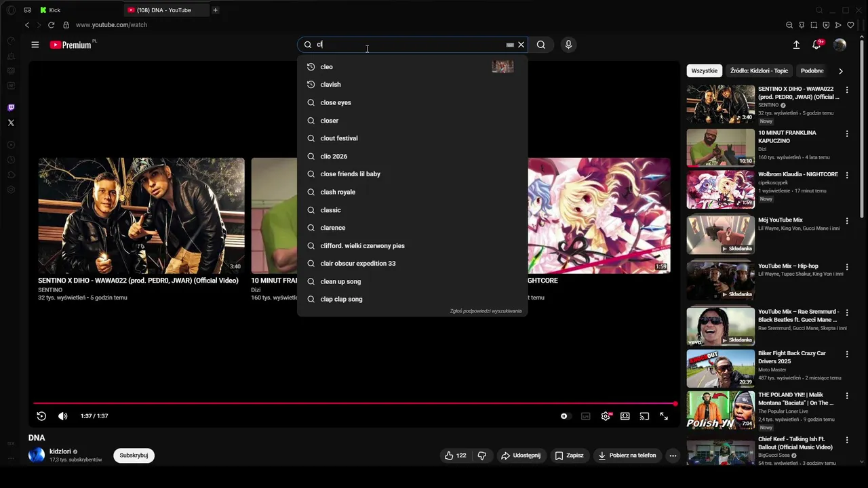
Task: Switch to theater mode
Action: [625, 416]
